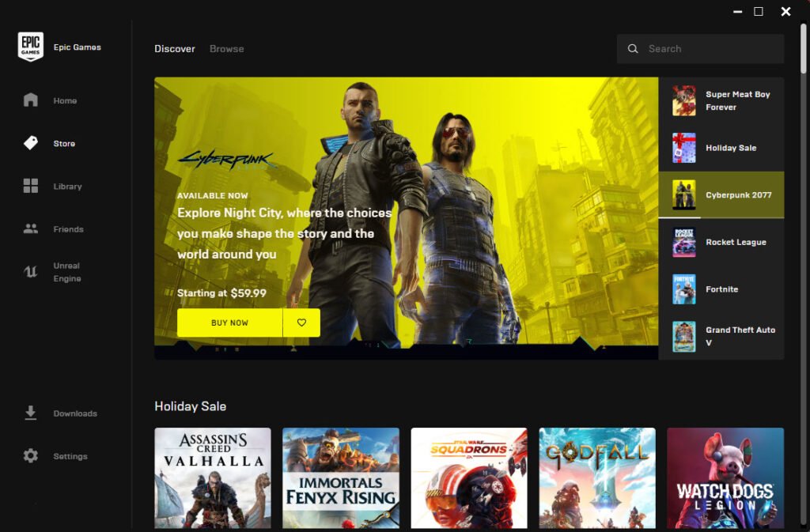Select the Discover tab

pos(174,48)
